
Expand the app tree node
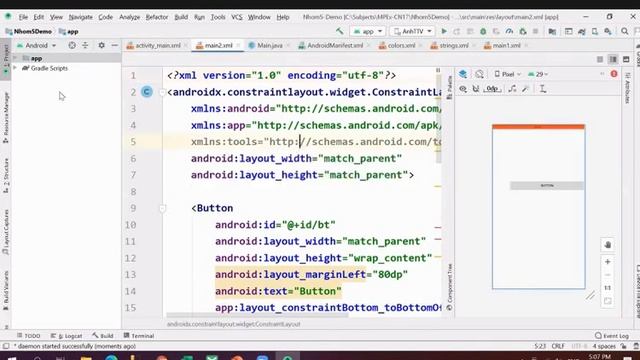[x=15, y=58]
